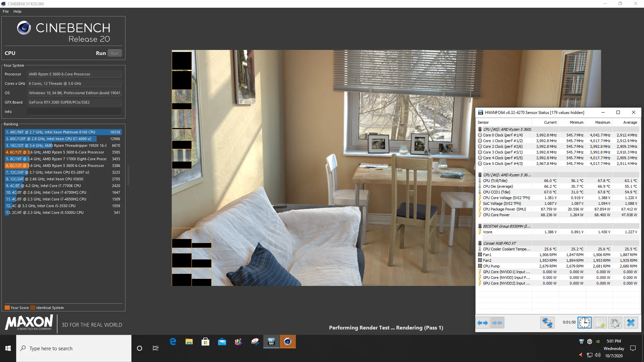This screenshot has height=362, width=644.
Task: Click HWiNFO blue X close sensors button
Action: tap(631, 323)
